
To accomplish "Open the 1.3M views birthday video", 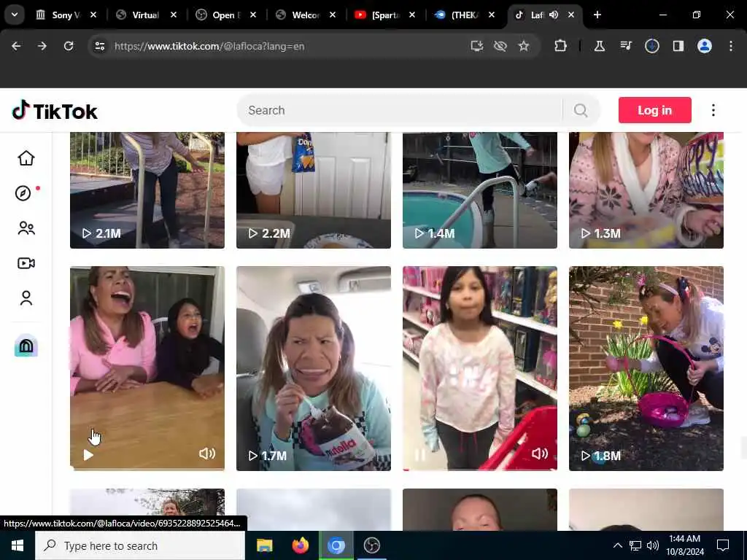I will coord(646,190).
